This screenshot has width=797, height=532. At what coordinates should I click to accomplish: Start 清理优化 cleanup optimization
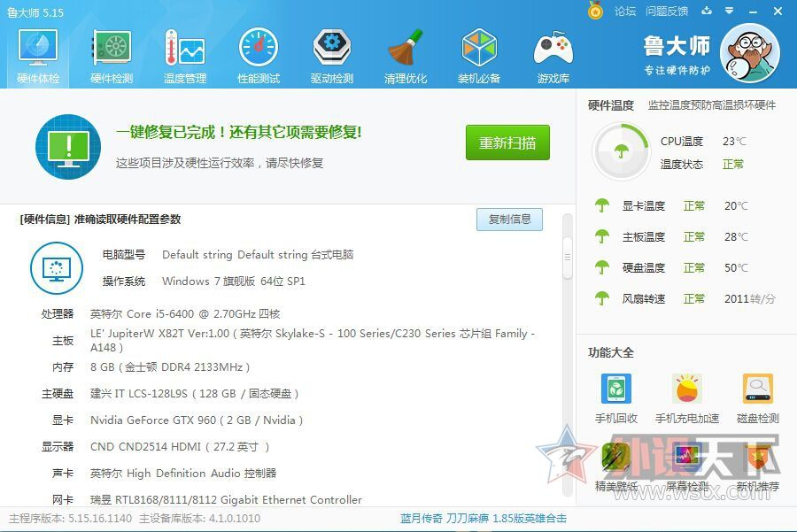(x=405, y=53)
